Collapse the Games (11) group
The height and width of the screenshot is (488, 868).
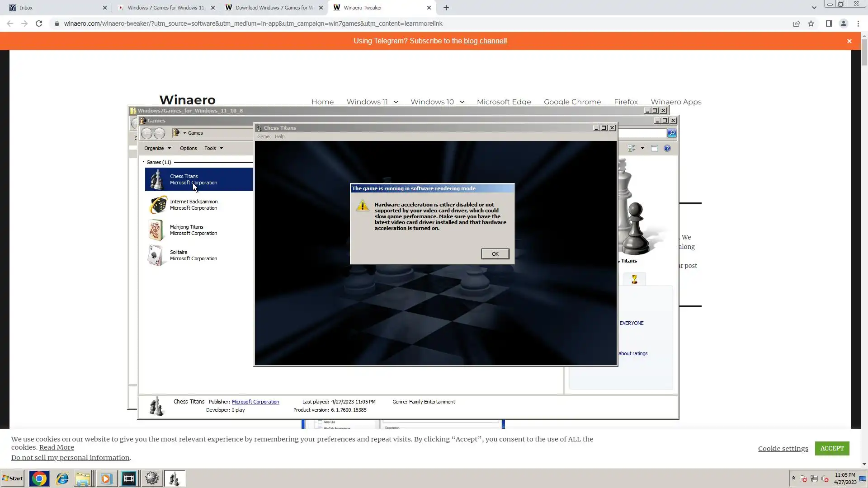click(143, 162)
